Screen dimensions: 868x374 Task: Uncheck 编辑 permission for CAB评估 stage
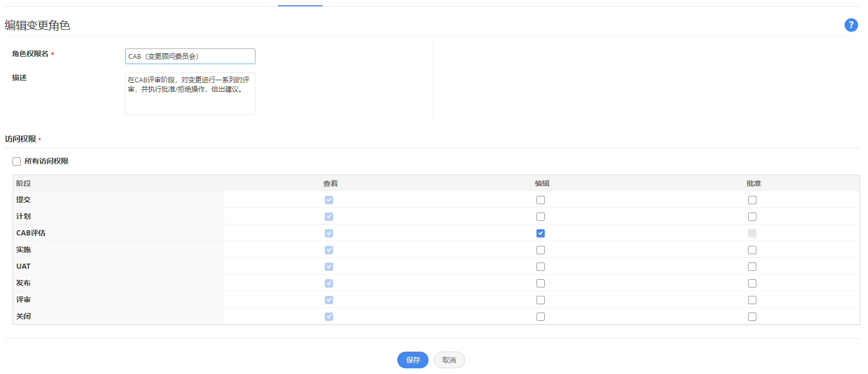(x=541, y=233)
